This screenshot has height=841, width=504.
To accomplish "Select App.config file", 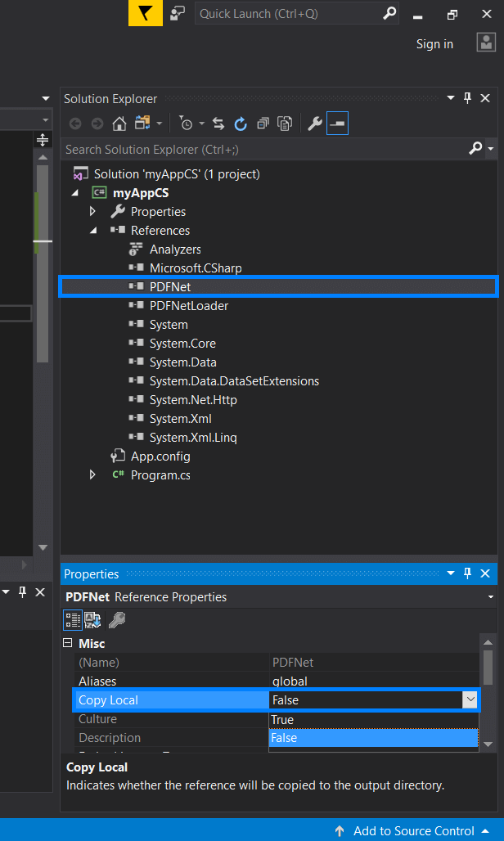I will point(160,456).
